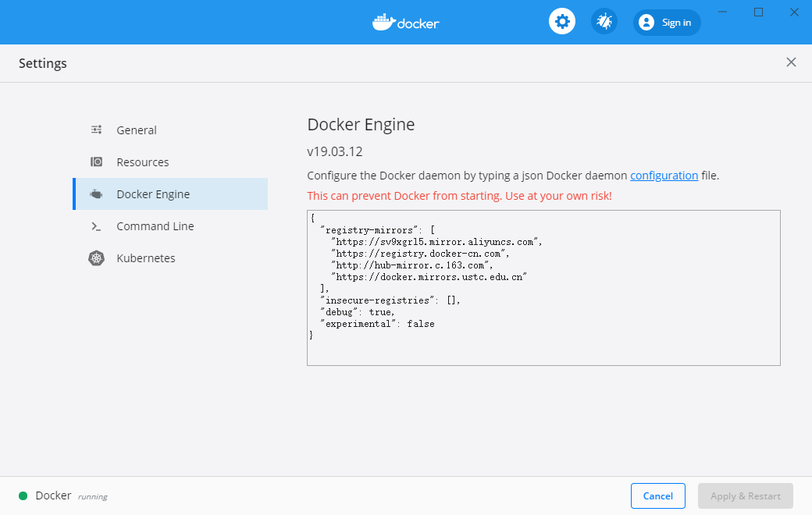Switch to the Resources section

click(x=143, y=162)
